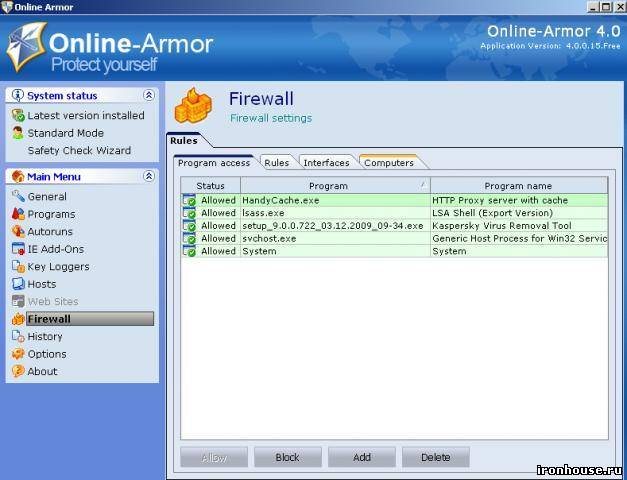Click the status icon of lsass.exe row

tap(189, 213)
